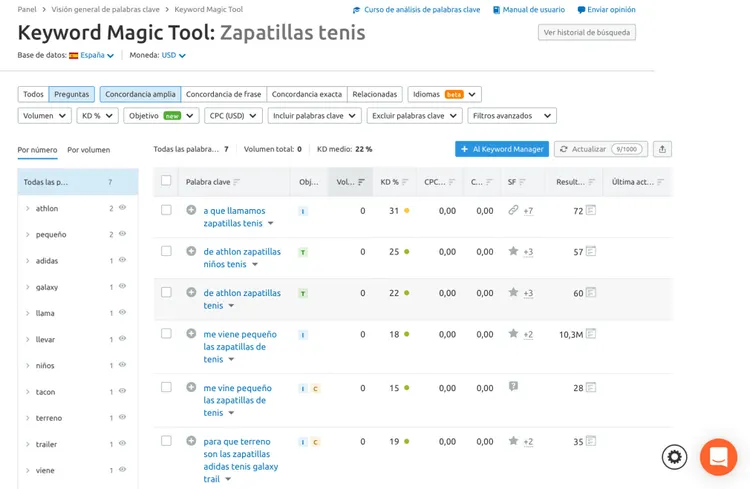Select 'Todas las p...' sidebar row
The width and height of the screenshot is (750, 489).
[78, 182]
